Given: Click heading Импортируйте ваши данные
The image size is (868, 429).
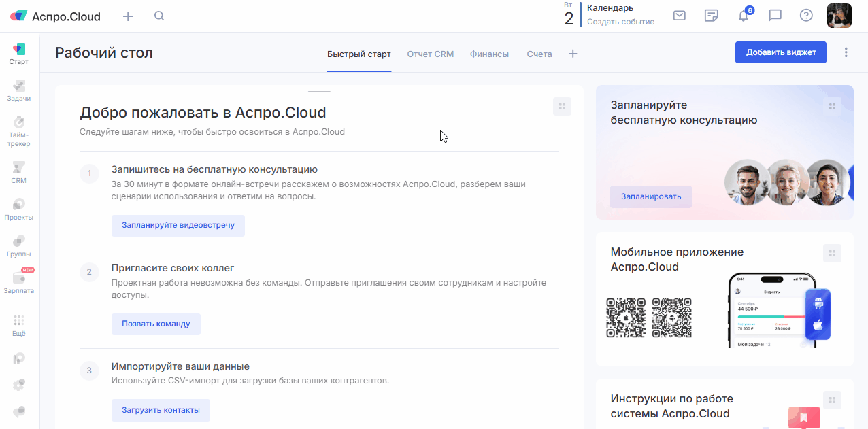Looking at the screenshot, I should tap(180, 366).
